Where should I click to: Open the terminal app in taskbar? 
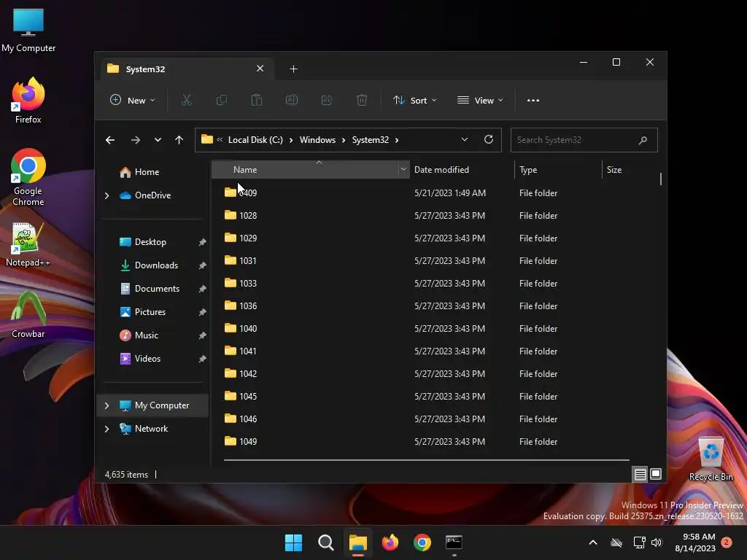coord(454,542)
